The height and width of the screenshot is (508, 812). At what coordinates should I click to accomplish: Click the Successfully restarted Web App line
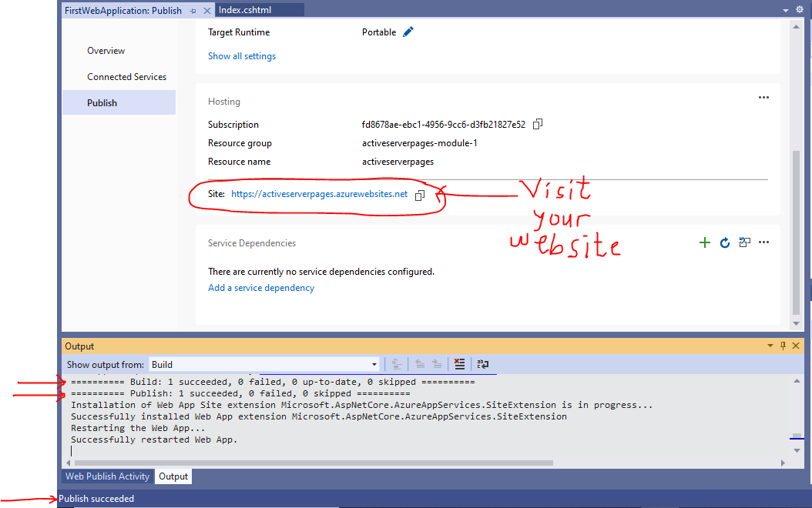point(154,439)
